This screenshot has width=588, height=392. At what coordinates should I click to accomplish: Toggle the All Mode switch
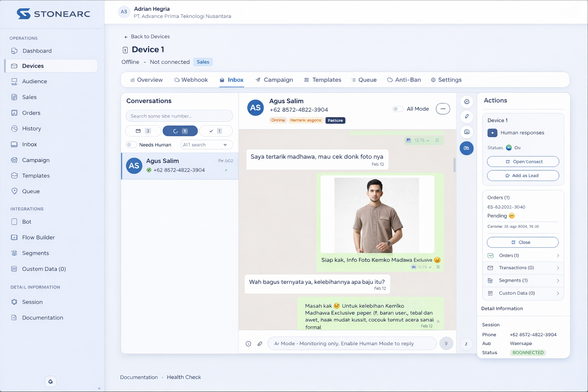click(398, 109)
